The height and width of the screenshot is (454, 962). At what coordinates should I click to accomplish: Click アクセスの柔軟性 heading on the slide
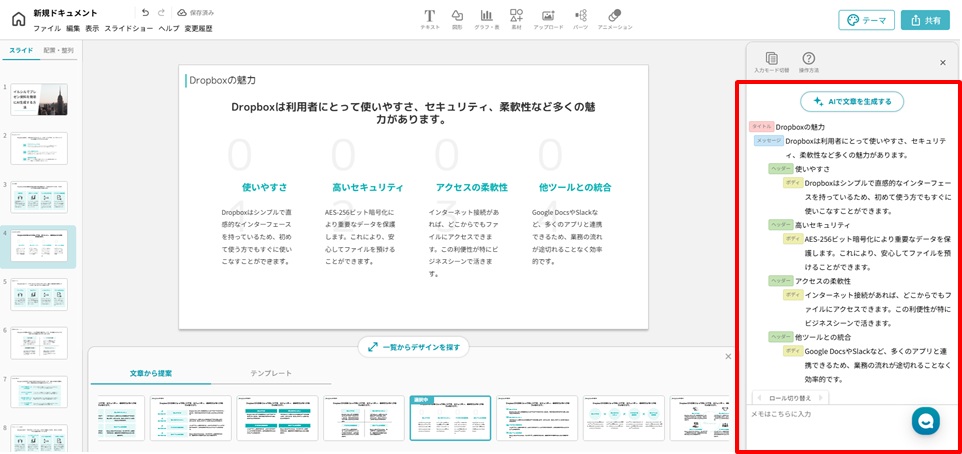pos(471,187)
